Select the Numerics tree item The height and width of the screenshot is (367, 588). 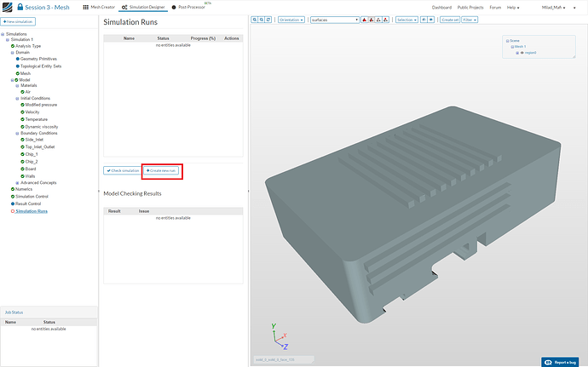point(24,189)
